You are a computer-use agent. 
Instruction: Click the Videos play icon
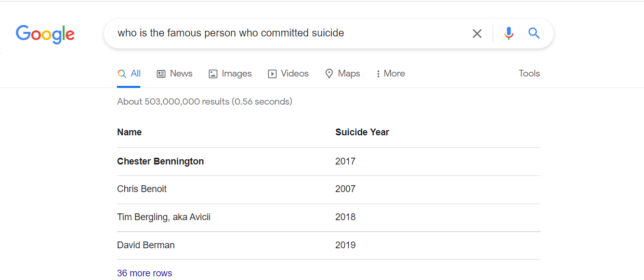pyautogui.click(x=272, y=74)
